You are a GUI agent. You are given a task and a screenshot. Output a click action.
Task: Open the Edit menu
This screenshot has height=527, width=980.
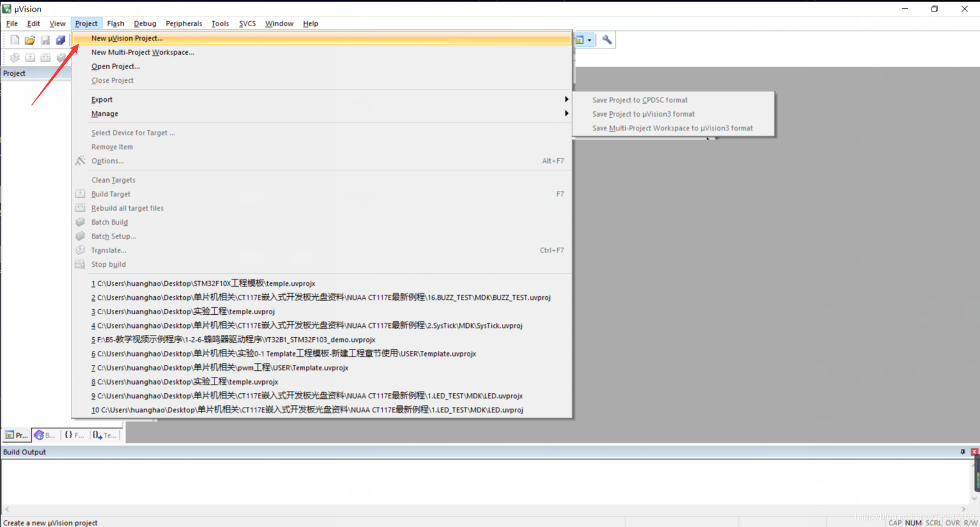34,23
